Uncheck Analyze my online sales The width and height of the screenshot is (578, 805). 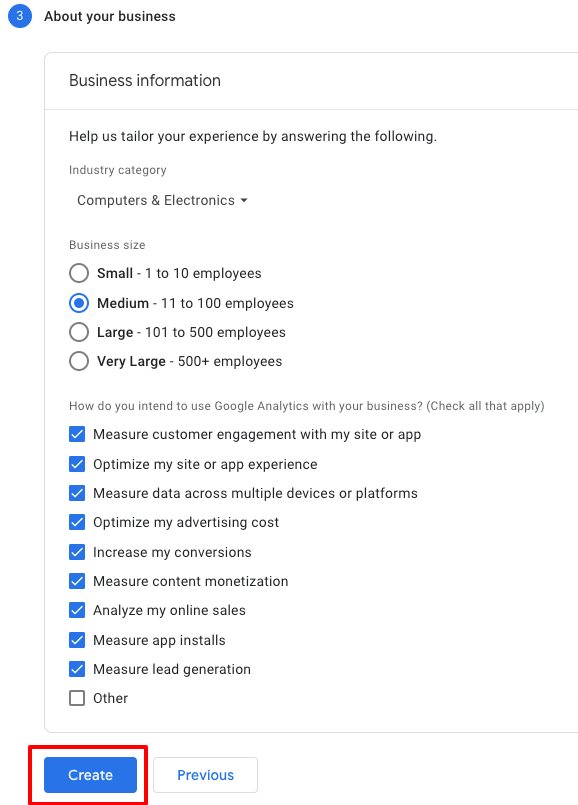(77, 610)
